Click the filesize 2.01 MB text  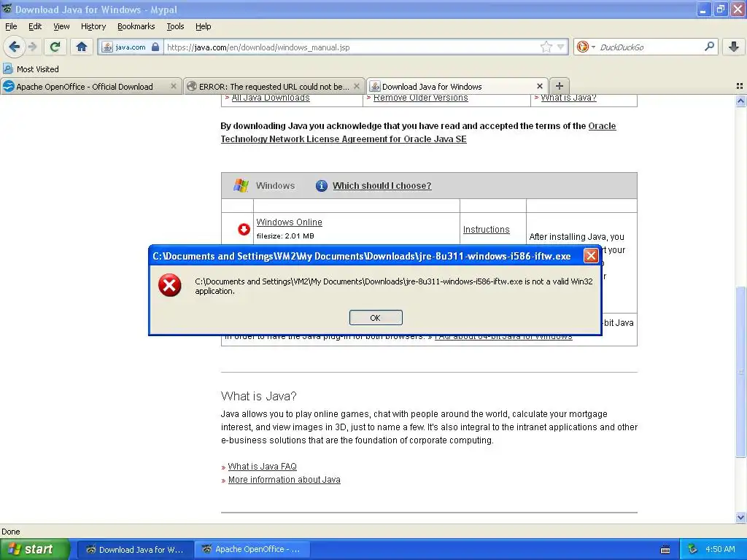coord(285,236)
